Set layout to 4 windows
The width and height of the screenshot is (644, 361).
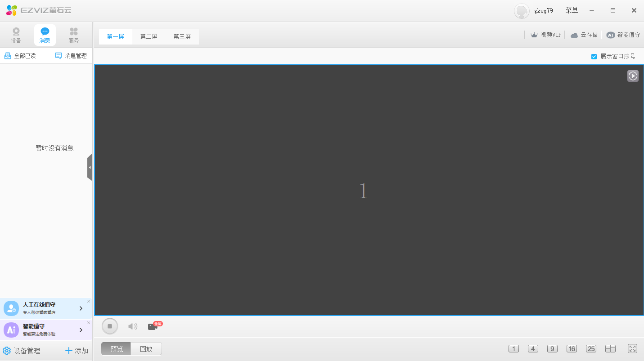tap(533, 349)
